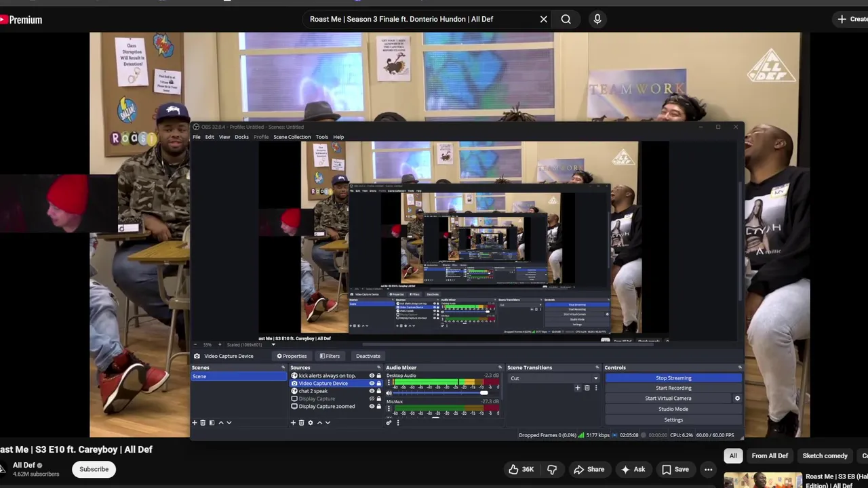Viewport: 868px width, 488px height.
Task: Select the From All Def filter chip
Action: pyautogui.click(x=770, y=456)
